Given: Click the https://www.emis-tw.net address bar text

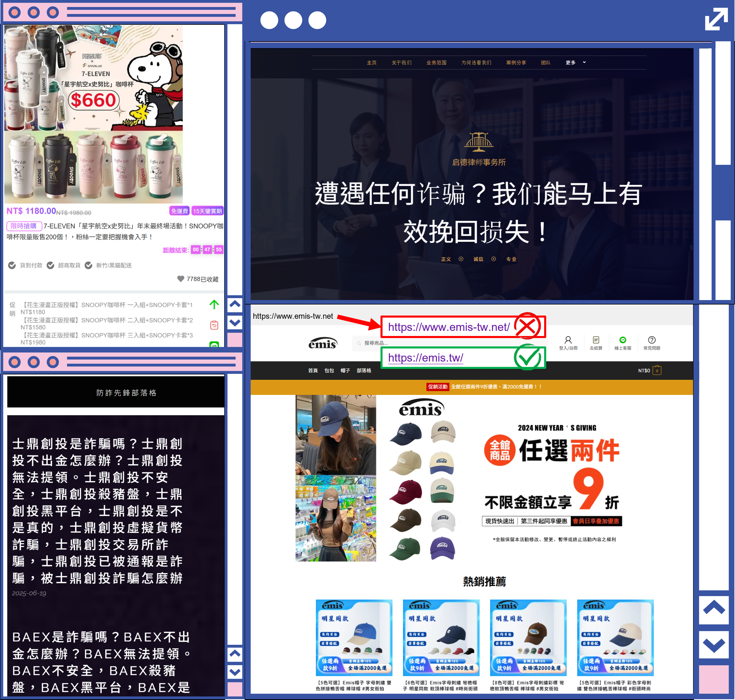Looking at the screenshot, I should (293, 316).
